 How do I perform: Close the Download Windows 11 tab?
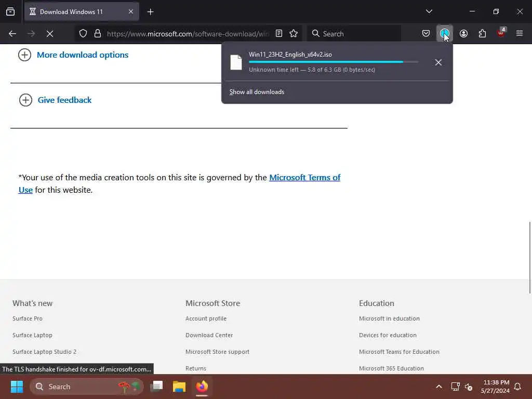pos(130,12)
